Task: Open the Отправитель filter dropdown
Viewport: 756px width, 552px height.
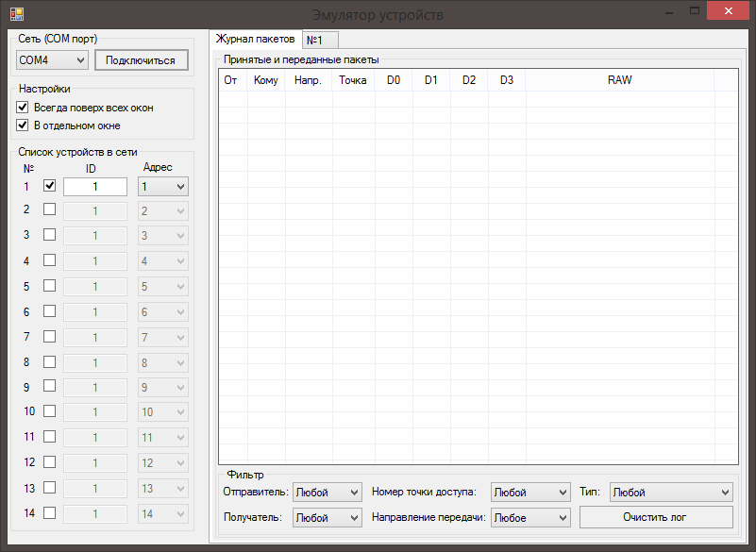Action: coord(327,493)
